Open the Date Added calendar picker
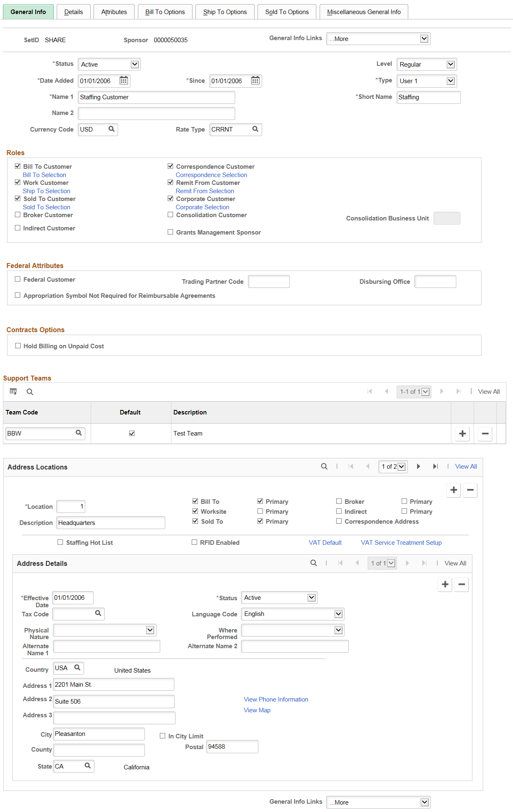This screenshot has width=513, height=812. click(124, 81)
